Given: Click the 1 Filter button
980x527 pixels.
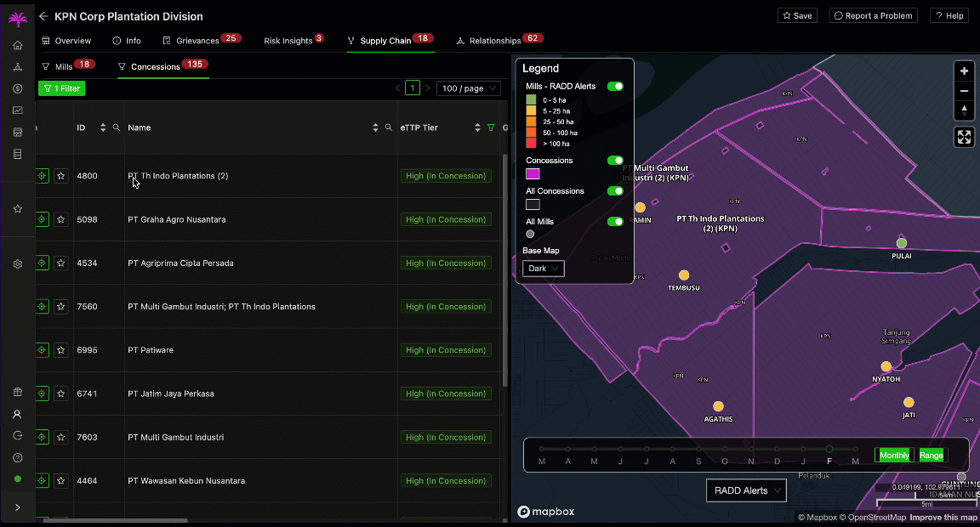Looking at the screenshot, I should pos(62,88).
